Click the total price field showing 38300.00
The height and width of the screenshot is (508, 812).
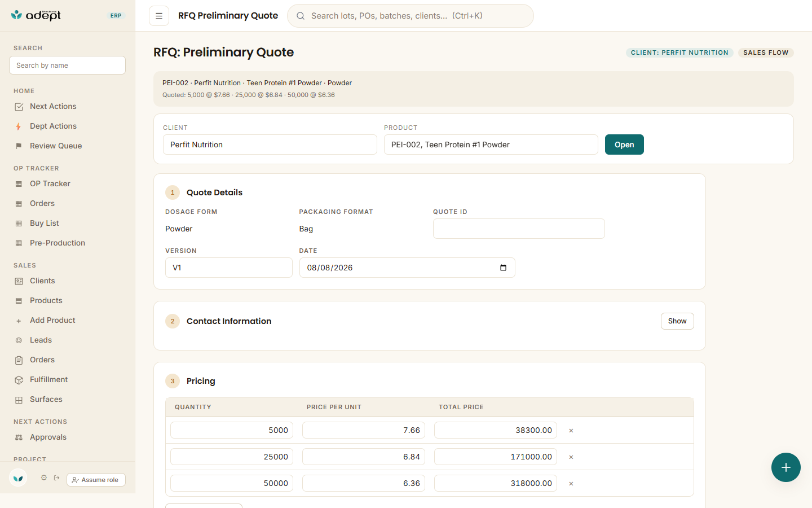coord(496,430)
